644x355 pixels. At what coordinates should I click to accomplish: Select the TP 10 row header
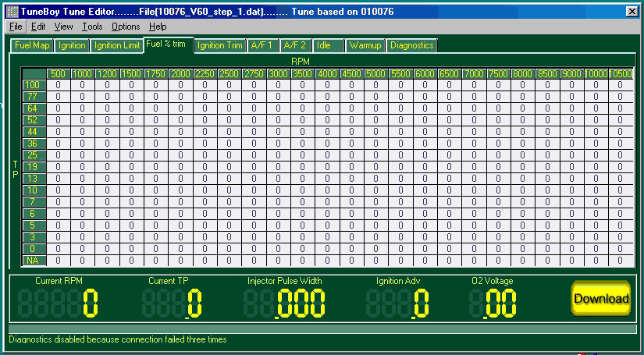[34, 190]
